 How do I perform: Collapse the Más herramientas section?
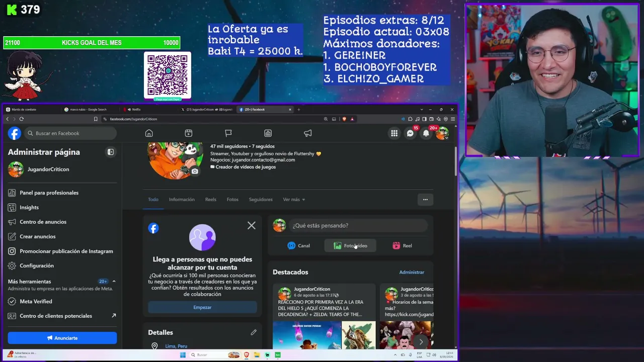[x=114, y=282]
